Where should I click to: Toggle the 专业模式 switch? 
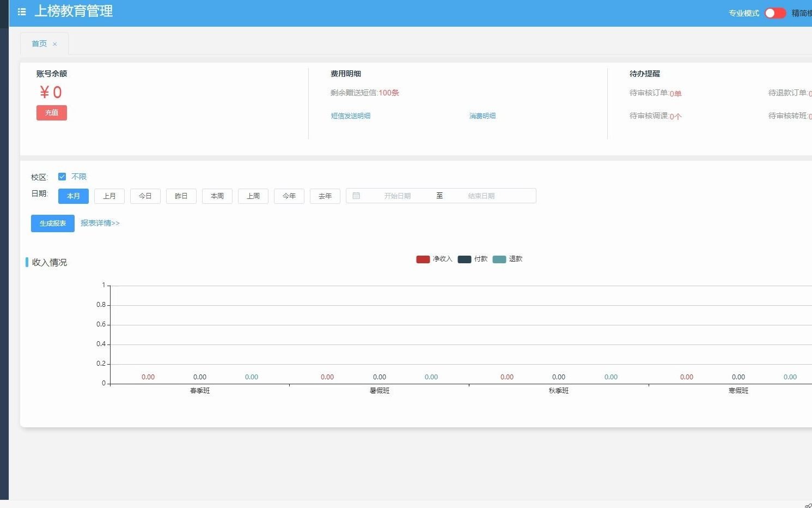click(775, 13)
